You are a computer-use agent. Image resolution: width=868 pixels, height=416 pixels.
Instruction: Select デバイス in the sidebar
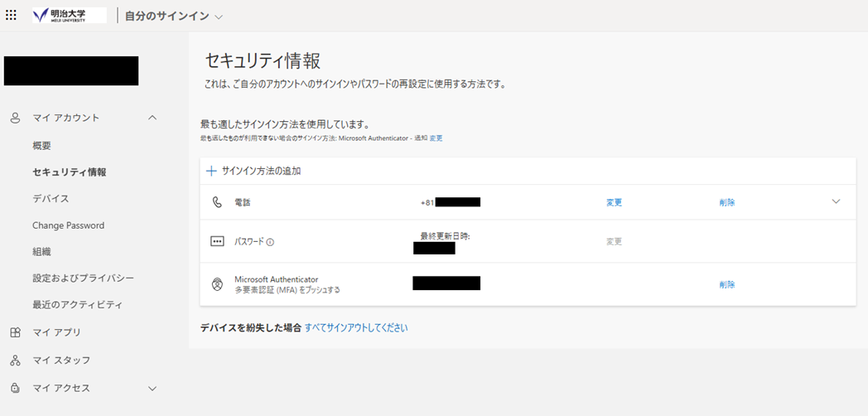51,199
